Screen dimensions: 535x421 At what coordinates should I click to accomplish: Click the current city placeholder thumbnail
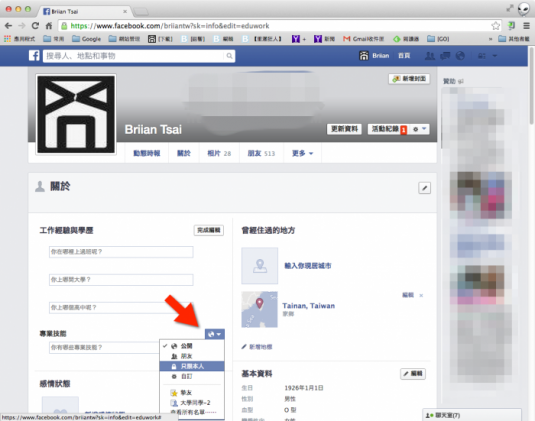point(260,266)
